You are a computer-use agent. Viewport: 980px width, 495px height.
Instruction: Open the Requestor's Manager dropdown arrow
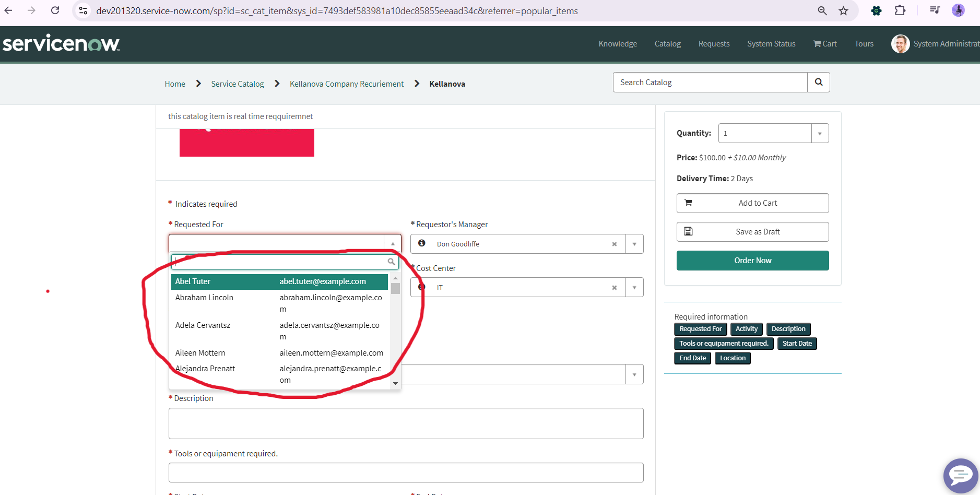pyautogui.click(x=634, y=243)
